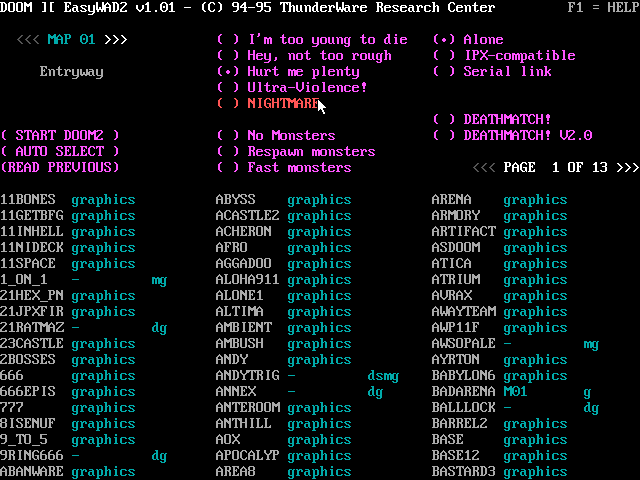
Task: Select 666EPIS wad file
Action: (28, 391)
